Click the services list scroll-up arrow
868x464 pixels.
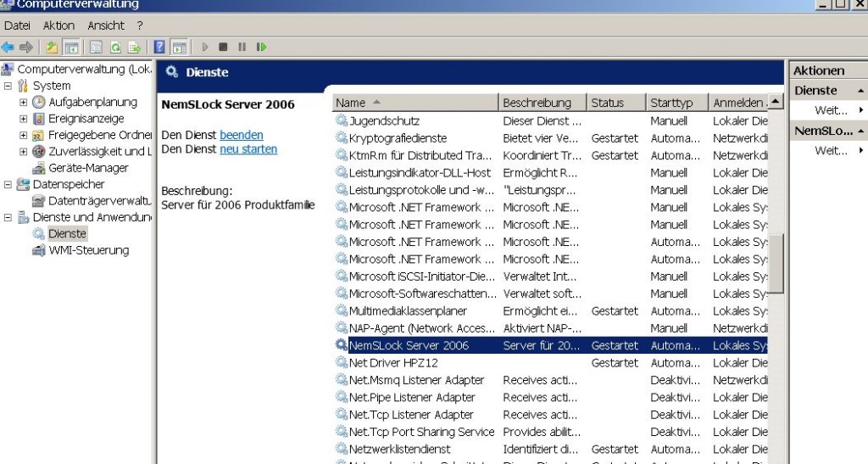tap(776, 103)
